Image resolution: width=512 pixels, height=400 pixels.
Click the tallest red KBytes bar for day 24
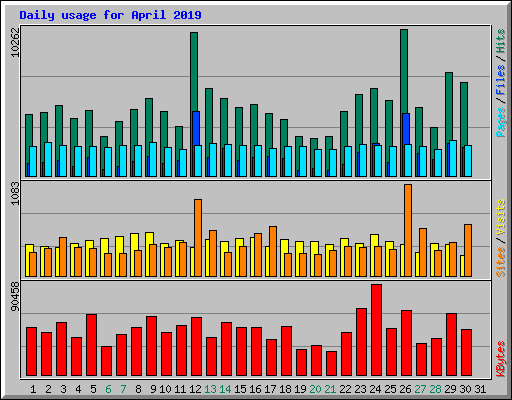pyautogui.click(x=377, y=330)
